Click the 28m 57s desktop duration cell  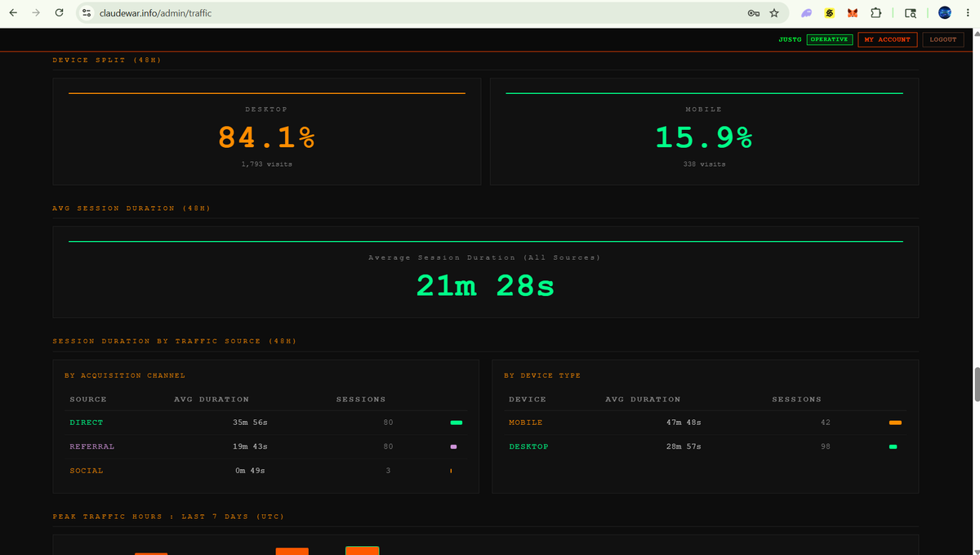click(684, 446)
